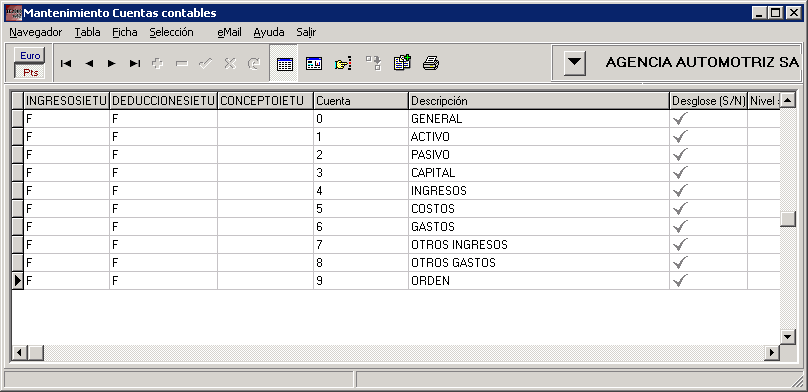Open Ayuda menu
The width and height of the screenshot is (808, 392).
point(269,32)
